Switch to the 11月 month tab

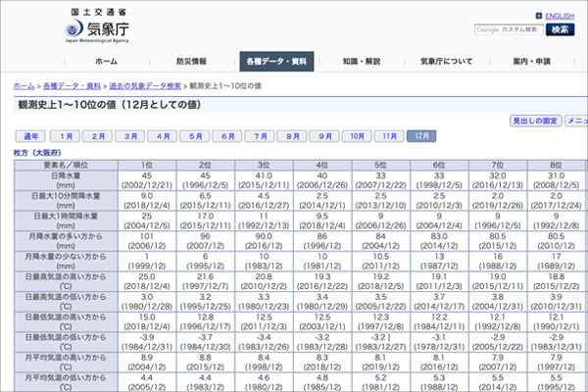[x=390, y=136]
